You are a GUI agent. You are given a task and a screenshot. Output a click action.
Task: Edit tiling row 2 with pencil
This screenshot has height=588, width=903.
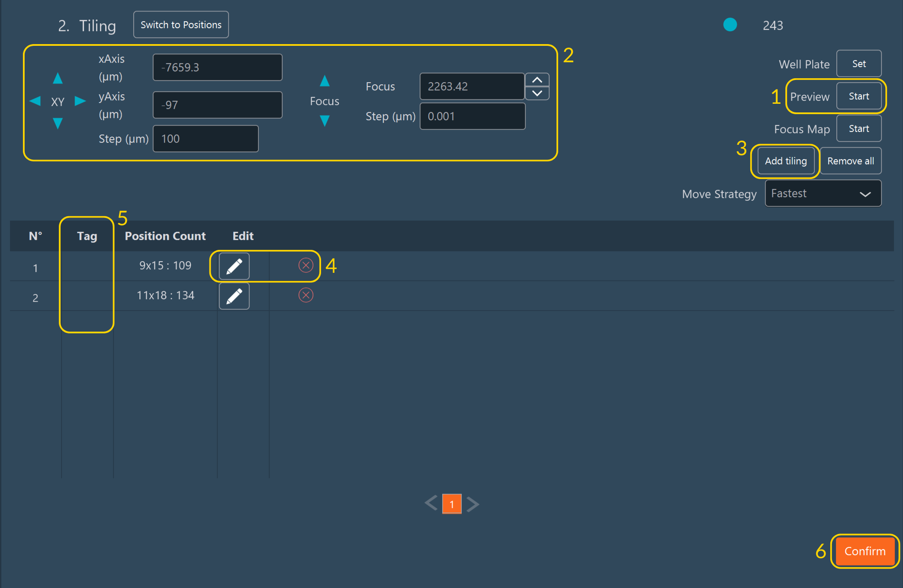[x=234, y=296]
